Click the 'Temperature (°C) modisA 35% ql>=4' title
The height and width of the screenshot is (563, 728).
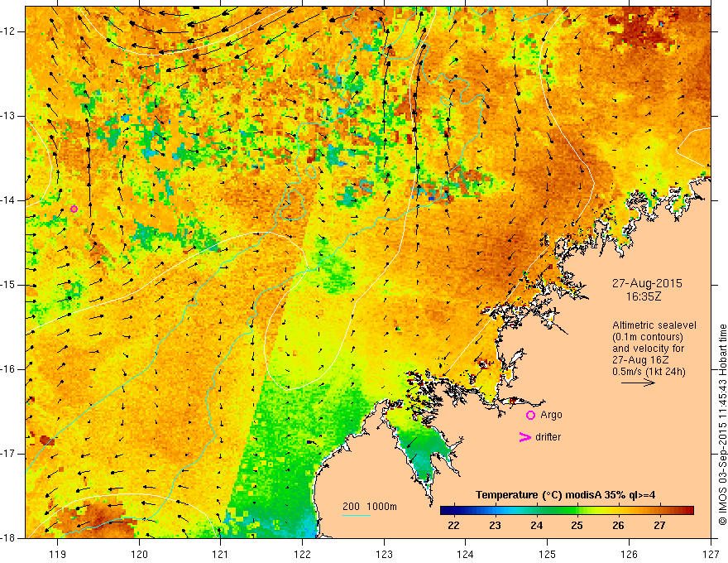pyautogui.click(x=566, y=495)
